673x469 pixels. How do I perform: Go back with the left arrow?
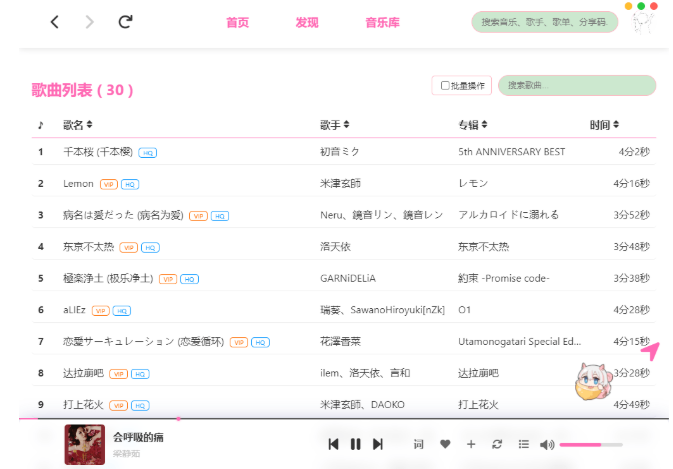[x=55, y=22]
